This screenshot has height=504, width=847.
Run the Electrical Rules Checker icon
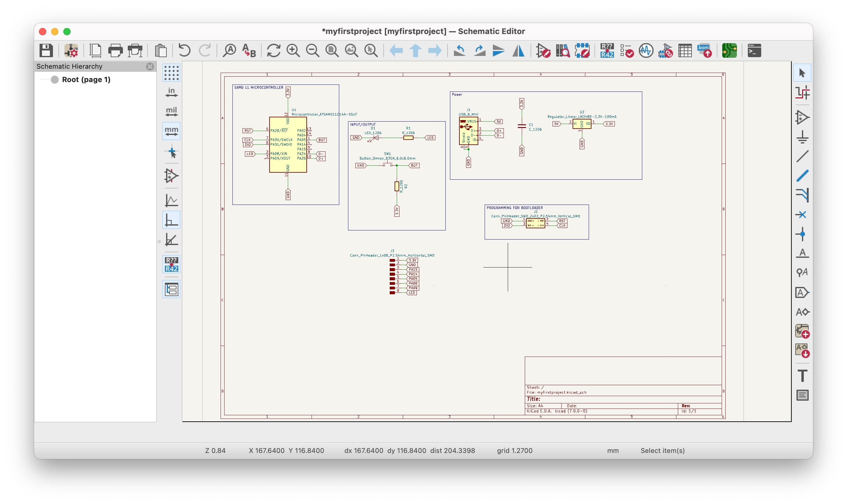tap(626, 50)
